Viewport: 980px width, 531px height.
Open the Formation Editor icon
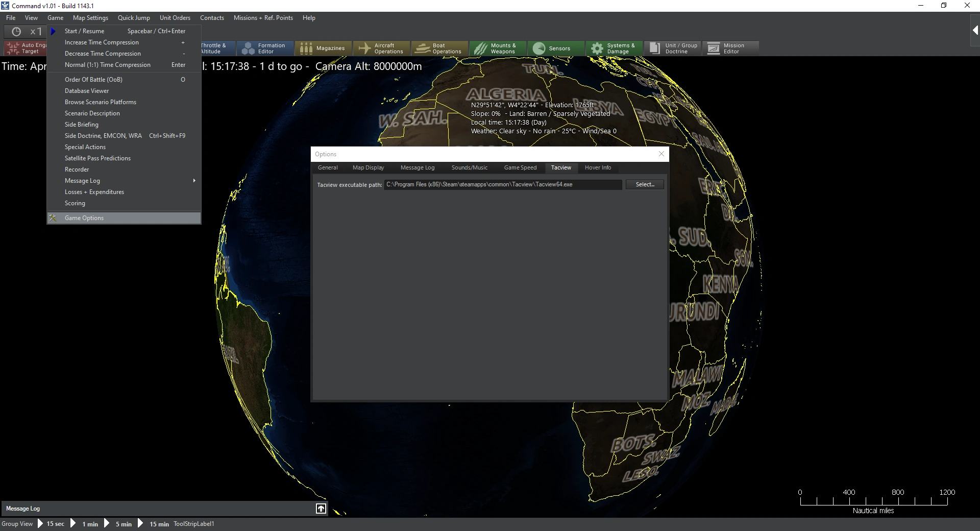[248, 49]
